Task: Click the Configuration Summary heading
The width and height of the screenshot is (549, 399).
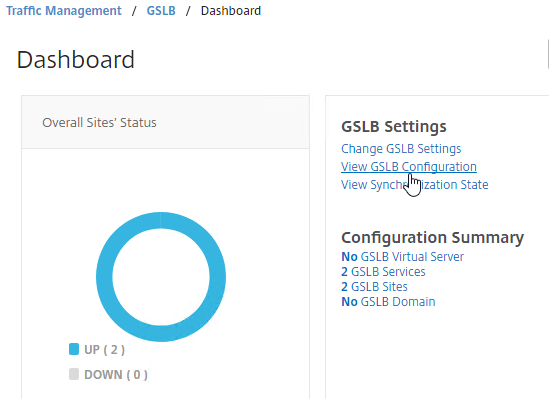Action: 432,237
